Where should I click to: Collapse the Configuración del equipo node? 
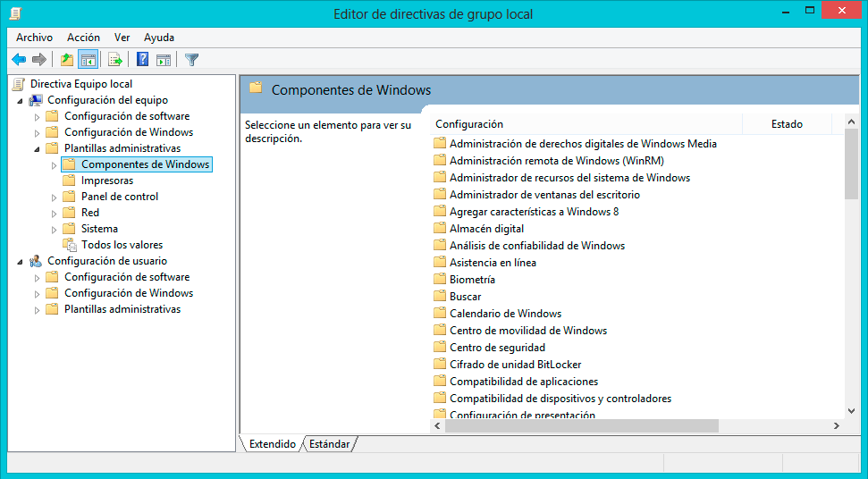pyautogui.click(x=21, y=101)
